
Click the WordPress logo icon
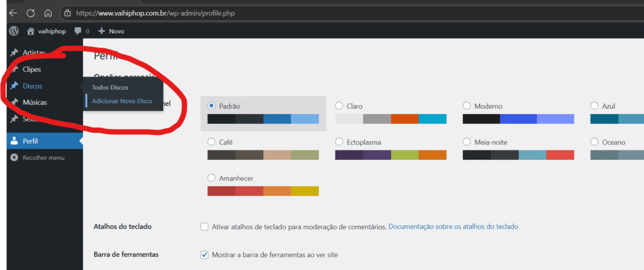14,30
